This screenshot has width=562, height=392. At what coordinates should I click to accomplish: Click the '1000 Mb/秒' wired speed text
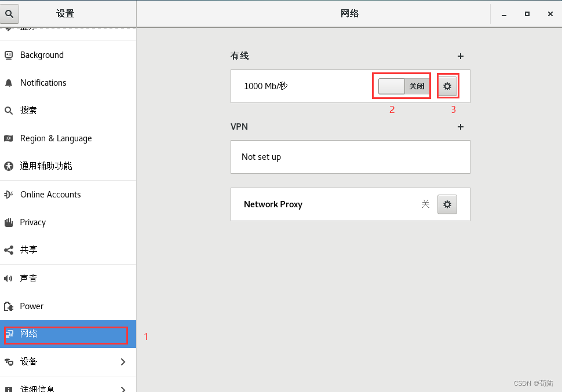tap(266, 86)
